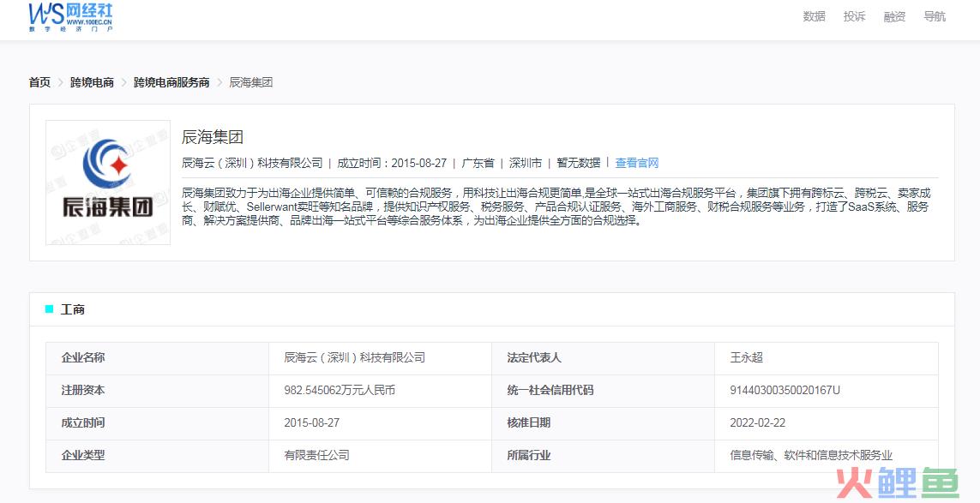Open 查看官网 official website link
The width and height of the screenshot is (980, 503).
(x=637, y=163)
